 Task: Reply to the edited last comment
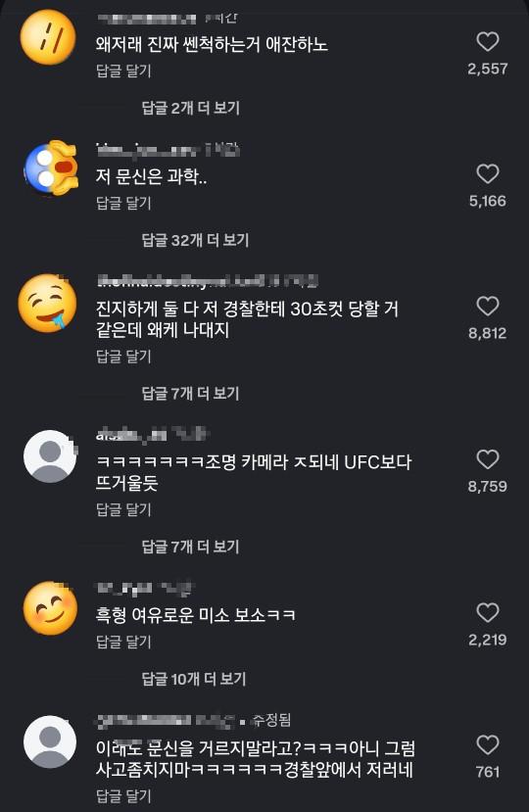(123, 795)
